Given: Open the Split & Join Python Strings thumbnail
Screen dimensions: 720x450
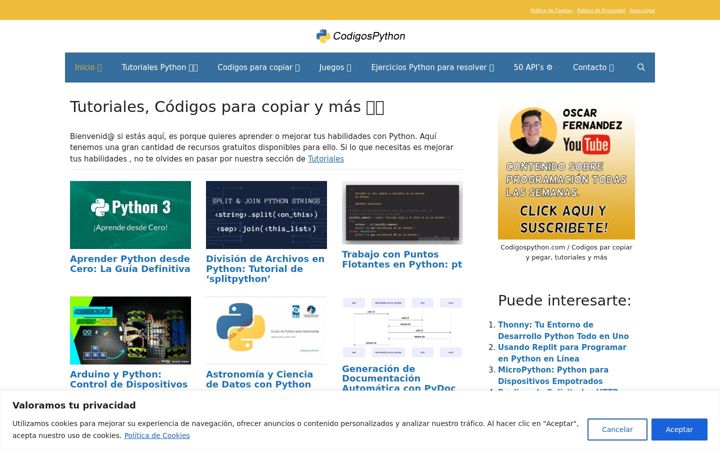Looking at the screenshot, I should coord(266,215).
